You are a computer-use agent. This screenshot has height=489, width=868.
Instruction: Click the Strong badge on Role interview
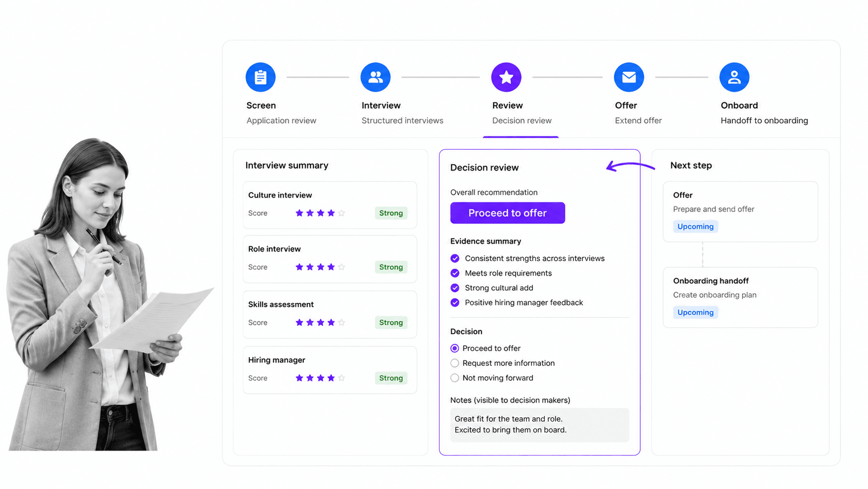(x=391, y=267)
